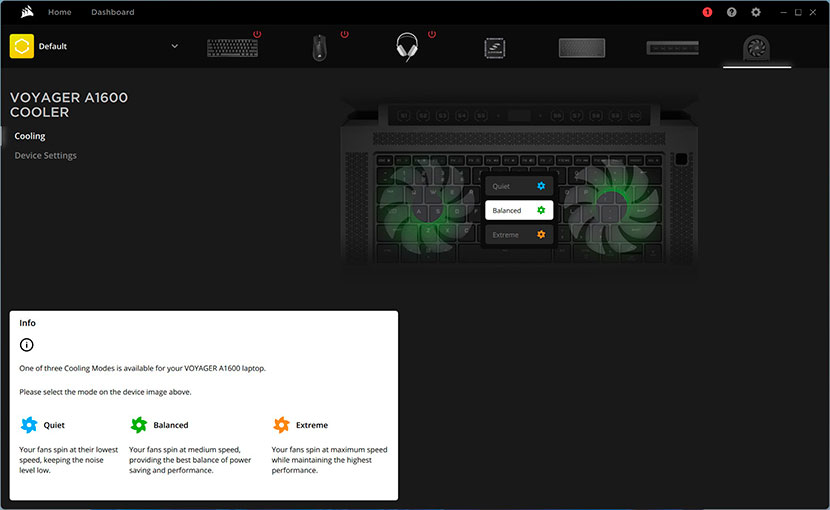Click the blue Quiet fan icon in Info
Screen dimensions: 830x510
(29, 425)
